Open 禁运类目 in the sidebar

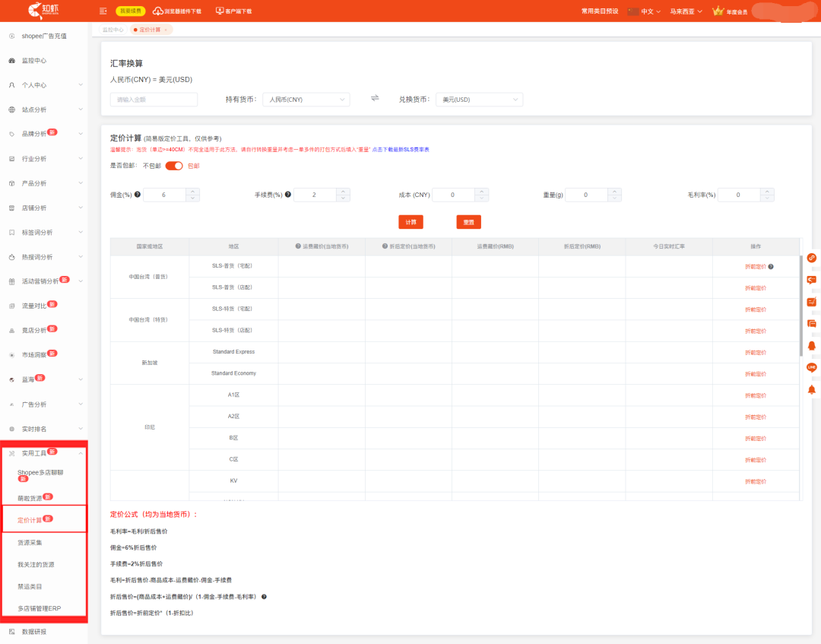(x=30, y=586)
